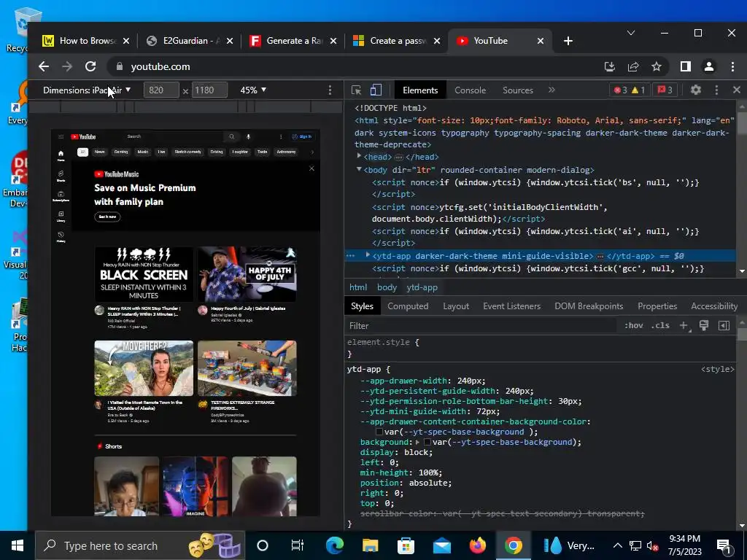
Task: Click the Styles filter input field
Action: point(481,326)
